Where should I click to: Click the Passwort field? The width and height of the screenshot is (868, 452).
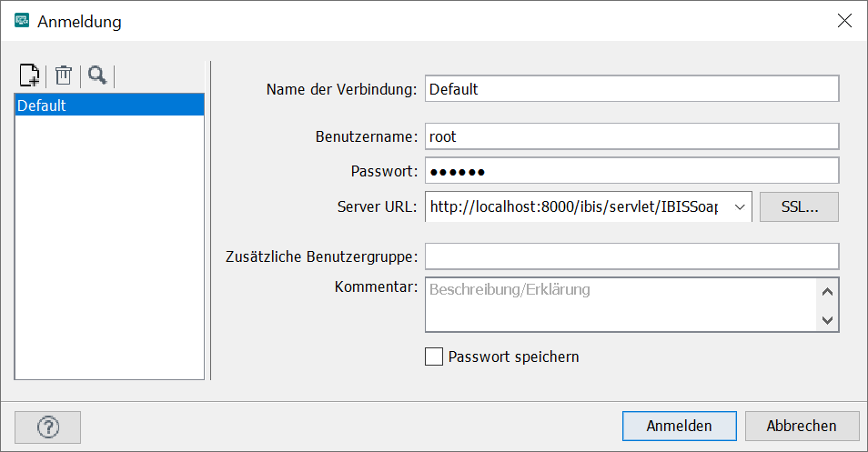tap(631, 171)
